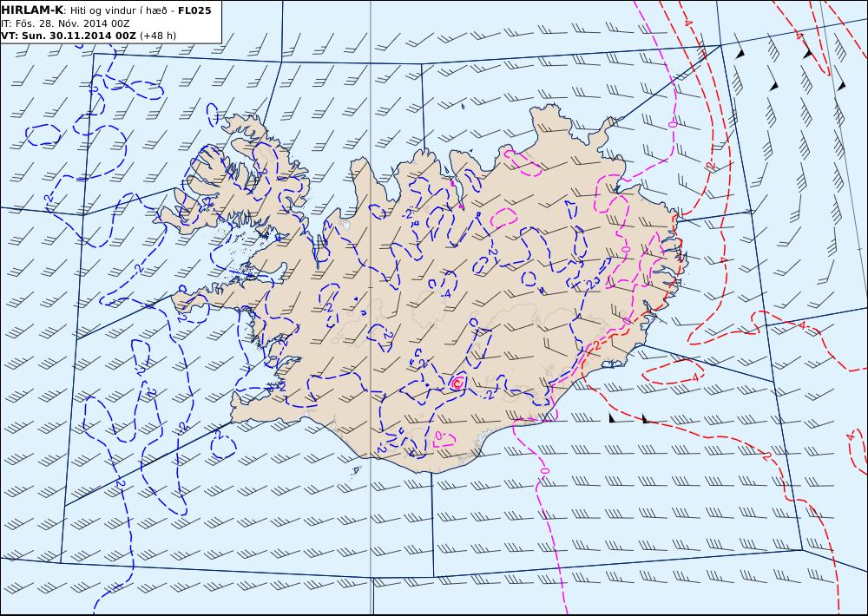
Task: Click the HIRLAM-K model title
Action: tap(32, 10)
